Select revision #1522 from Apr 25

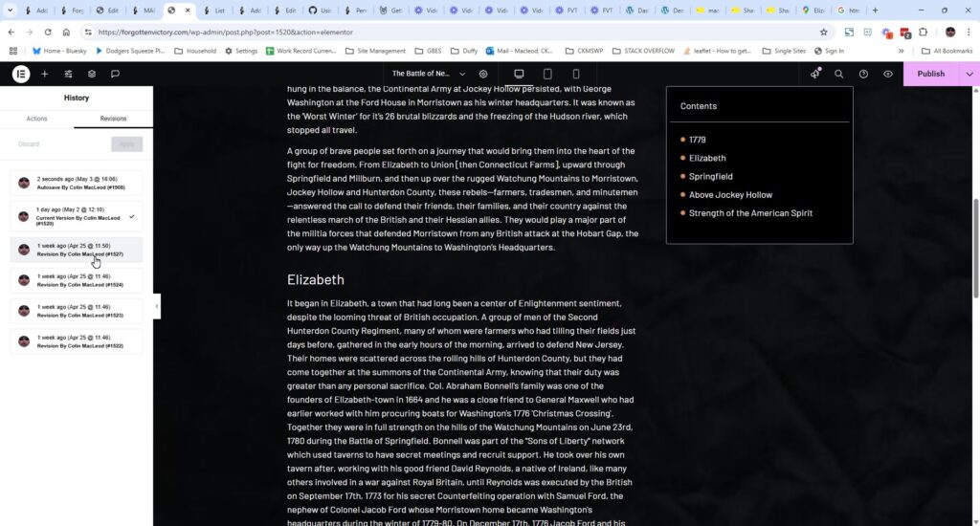(x=77, y=341)
